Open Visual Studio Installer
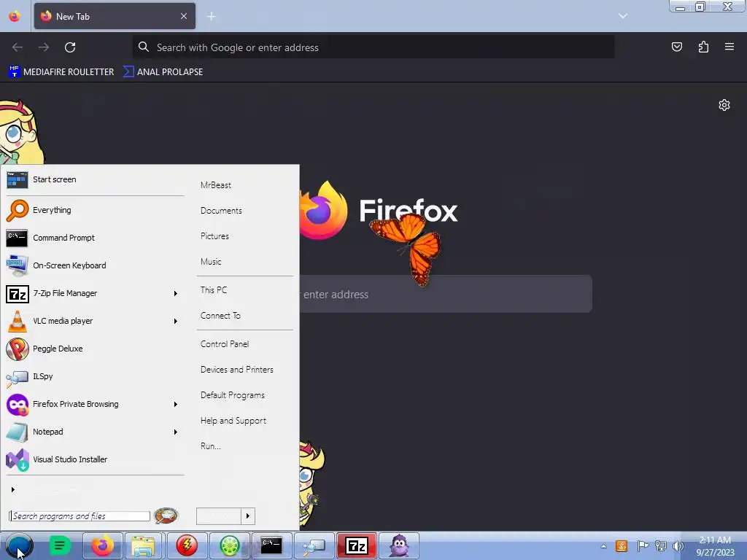 pyautogui.click(x=94, y=459)
